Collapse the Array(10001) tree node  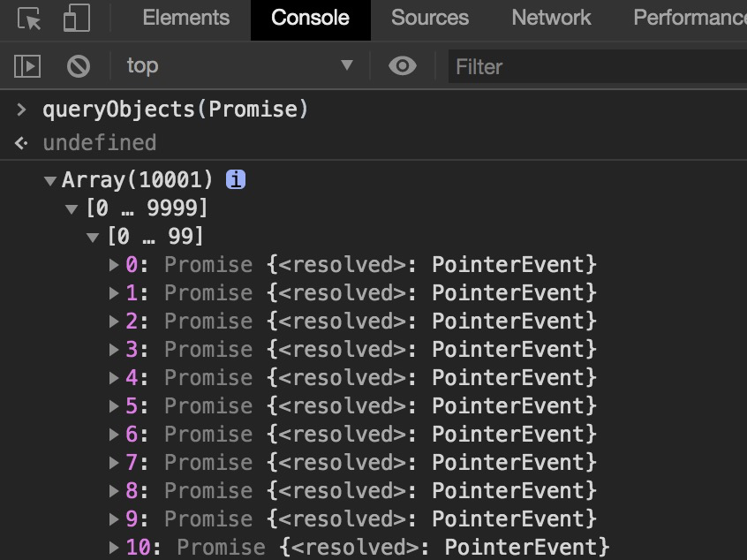click(x=50, y=180)
